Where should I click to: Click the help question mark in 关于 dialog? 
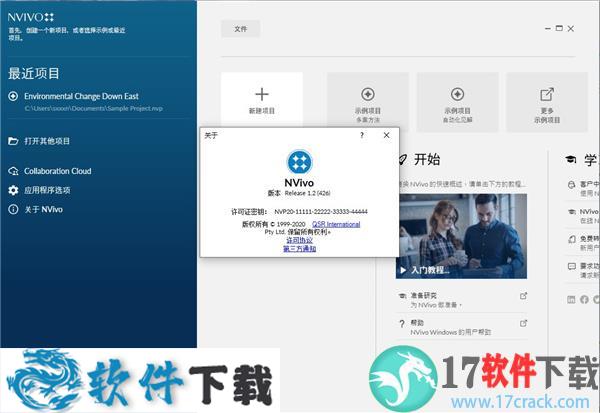362,135
